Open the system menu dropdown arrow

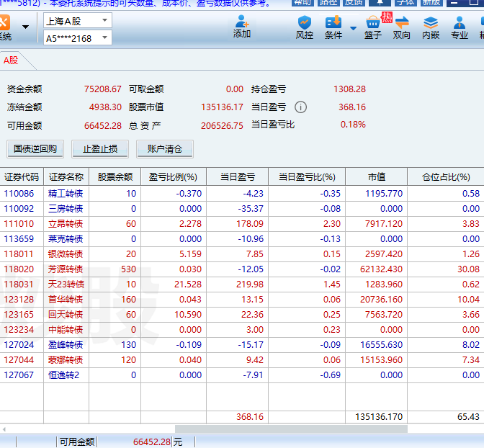tap(25, 28)
